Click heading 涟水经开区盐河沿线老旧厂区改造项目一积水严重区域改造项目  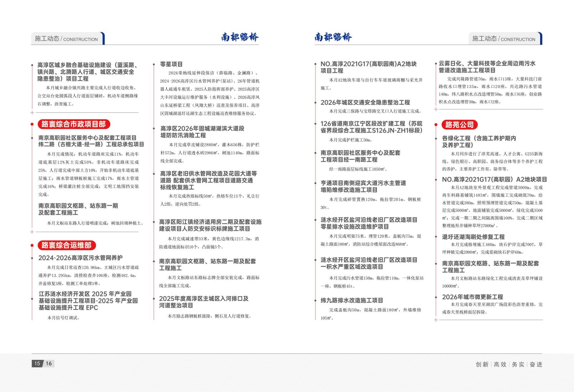point(369,263)
